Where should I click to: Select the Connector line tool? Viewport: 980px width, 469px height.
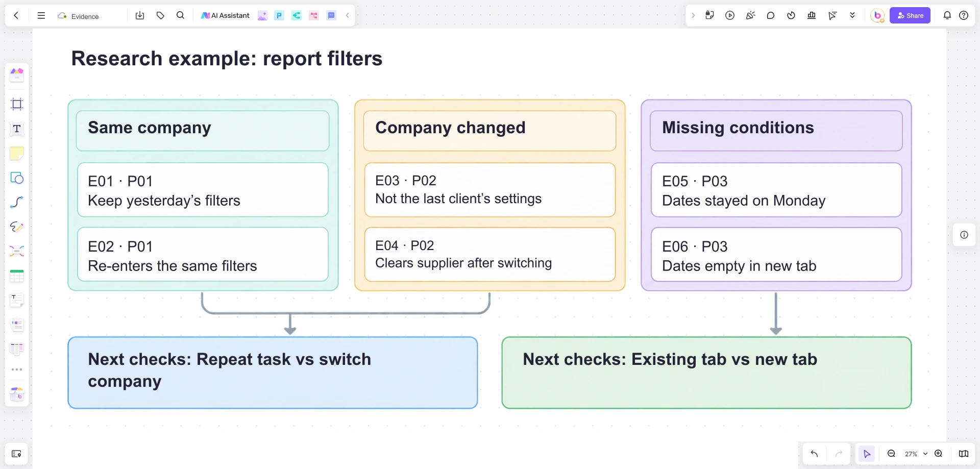[x=17, y=202]
